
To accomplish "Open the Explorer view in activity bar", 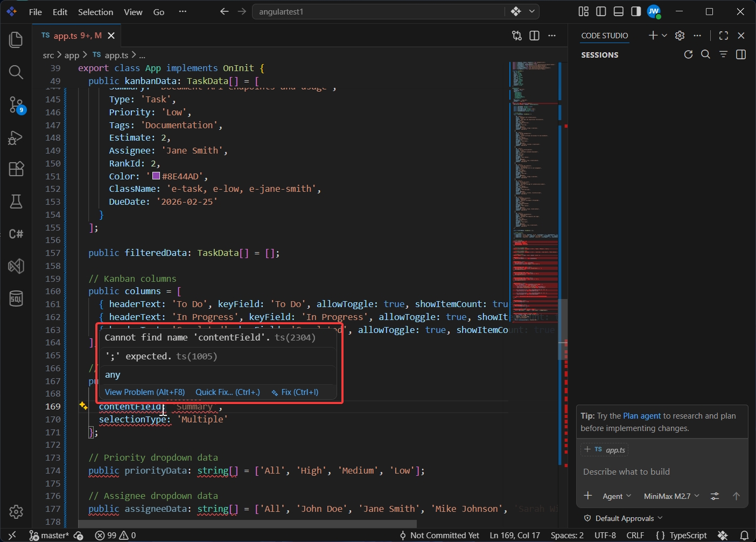I will pyautogui.click(x=16, y=40).
